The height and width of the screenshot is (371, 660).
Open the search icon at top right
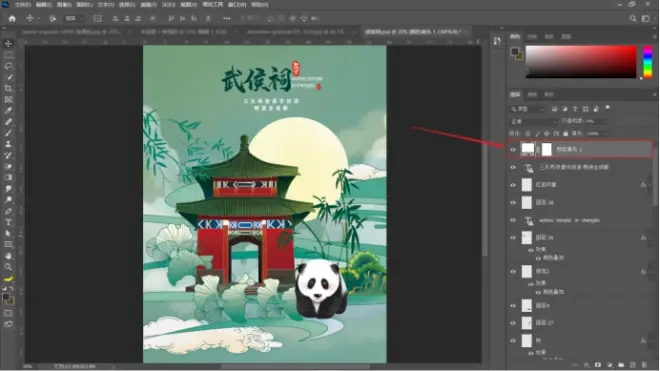(x=633, y=19)
